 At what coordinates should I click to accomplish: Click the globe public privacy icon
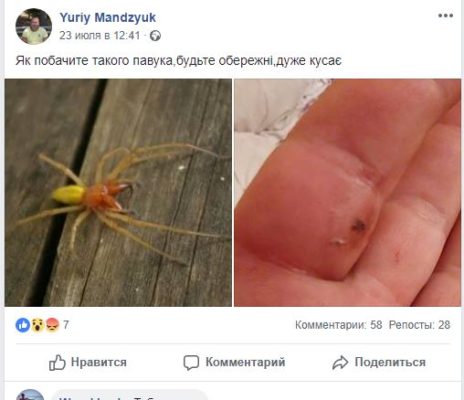[x=155, y=36]
